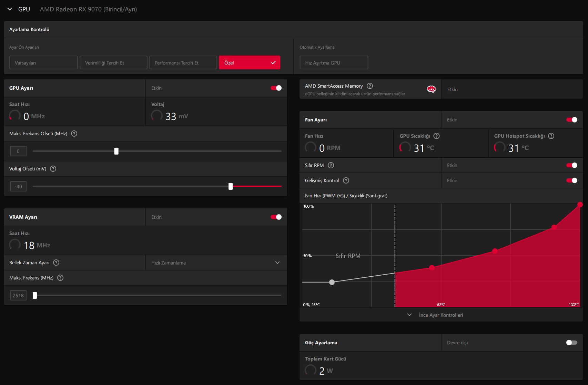Screen dimensions: 588x385
Task: Click the Toplam Kart Gücü gauge
Action: click(311, 370)
